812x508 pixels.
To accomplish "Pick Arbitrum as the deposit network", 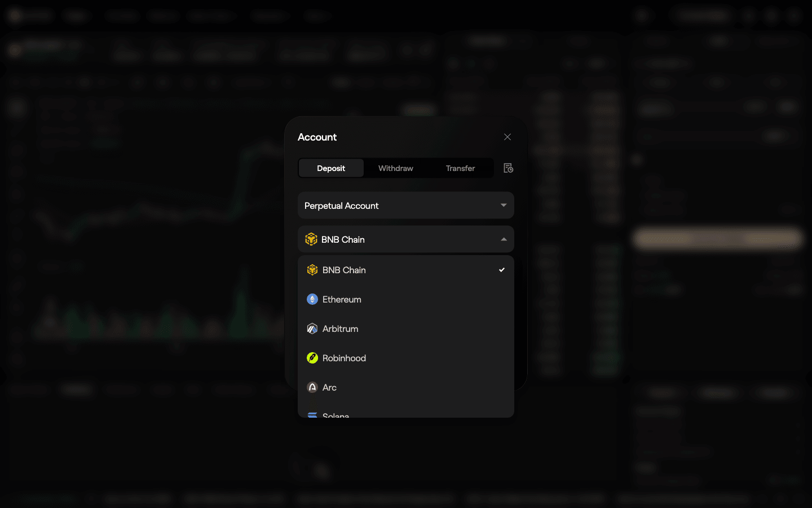I will point(406,329).
